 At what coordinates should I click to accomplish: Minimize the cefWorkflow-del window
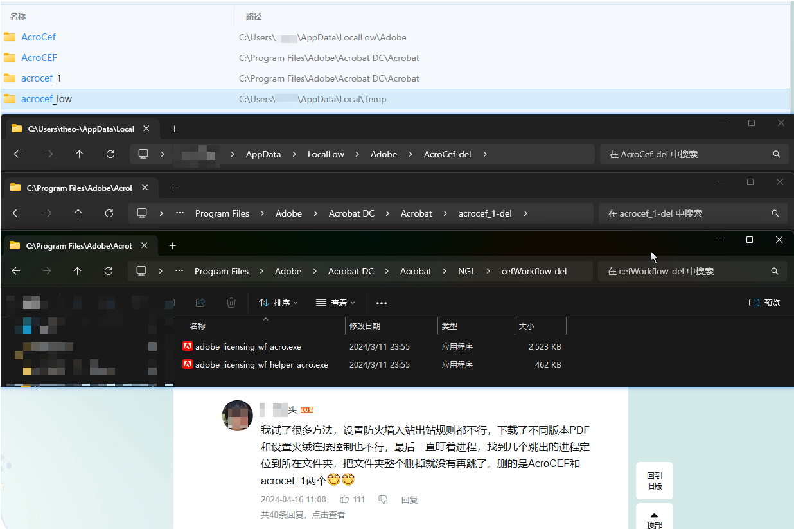coord(720,240)
